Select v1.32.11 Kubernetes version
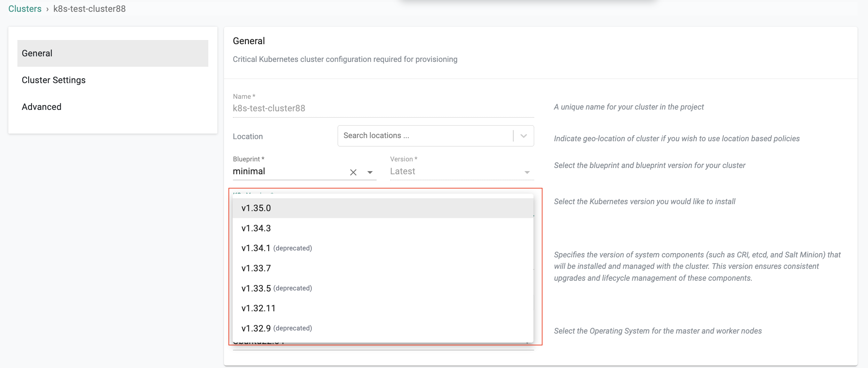The image size is (868, 368). tap(258, 308)
